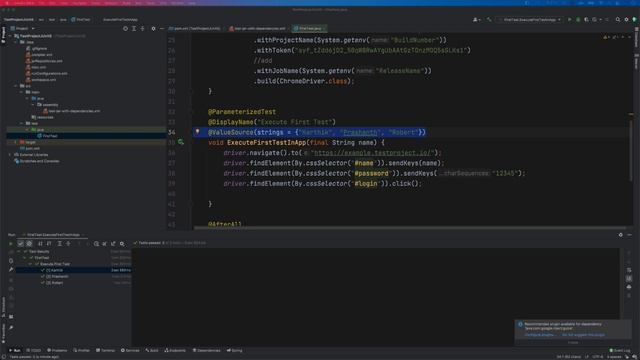
Task: Open Event Log in status bar
Action: click(x=620, y=350)
